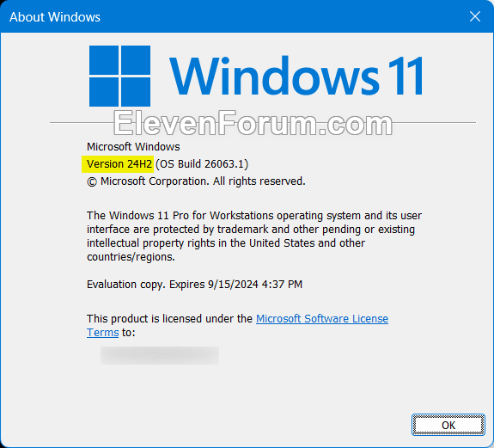Click the ElevenForum.com watermark
The width and height of the screenshot is (494, 448).
pyautogui.click(x=253, y=123)
